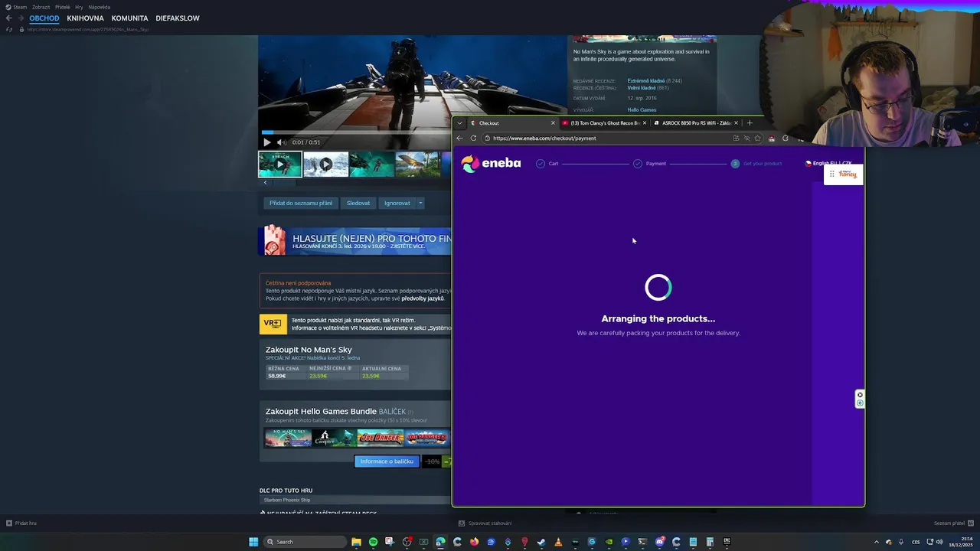Click the Eneba logo
Viewport: 980px width, 551px height.
[491, 163]
